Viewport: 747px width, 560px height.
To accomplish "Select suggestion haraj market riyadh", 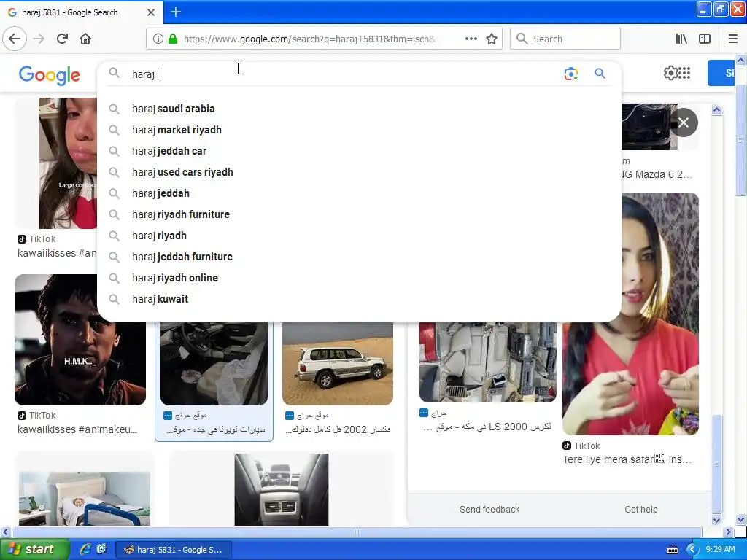I will (x=359, y=130).
